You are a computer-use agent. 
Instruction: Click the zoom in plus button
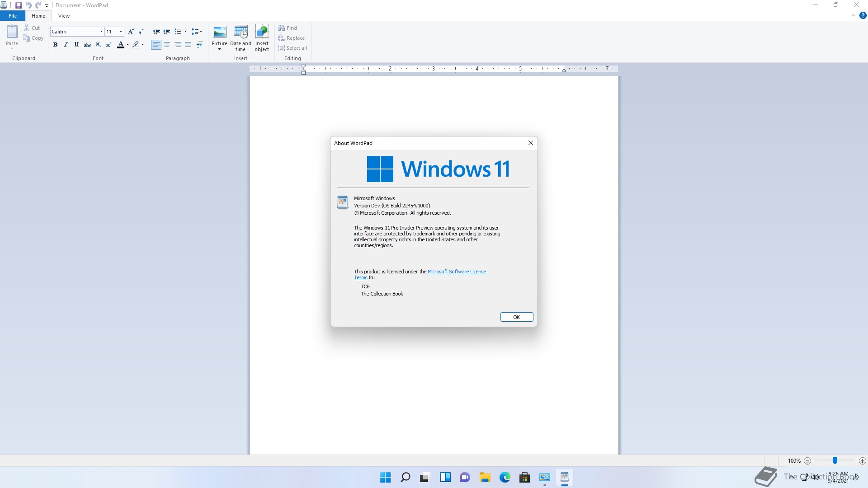click(x=863, y=461)
